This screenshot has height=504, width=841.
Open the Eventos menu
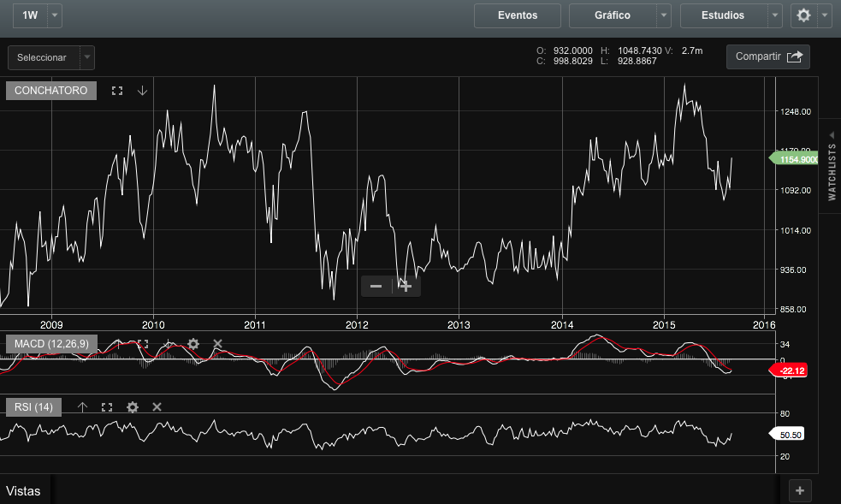(518, 15)
